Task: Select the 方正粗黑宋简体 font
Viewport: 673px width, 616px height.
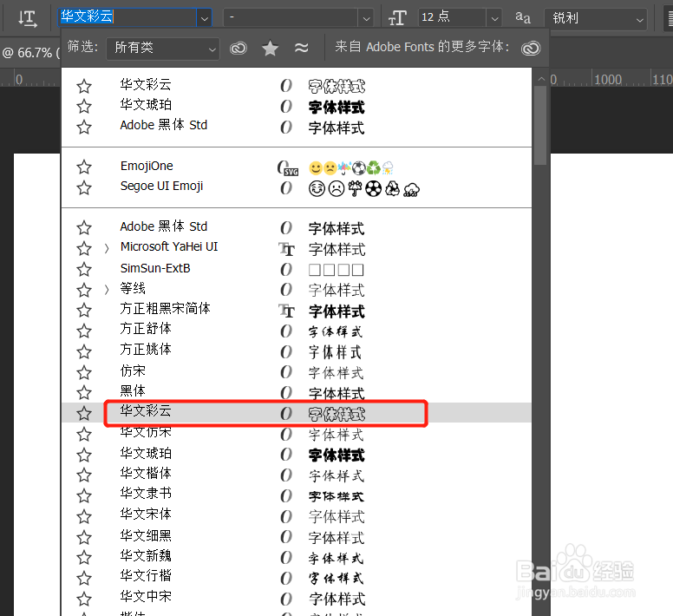Action: 166,308
